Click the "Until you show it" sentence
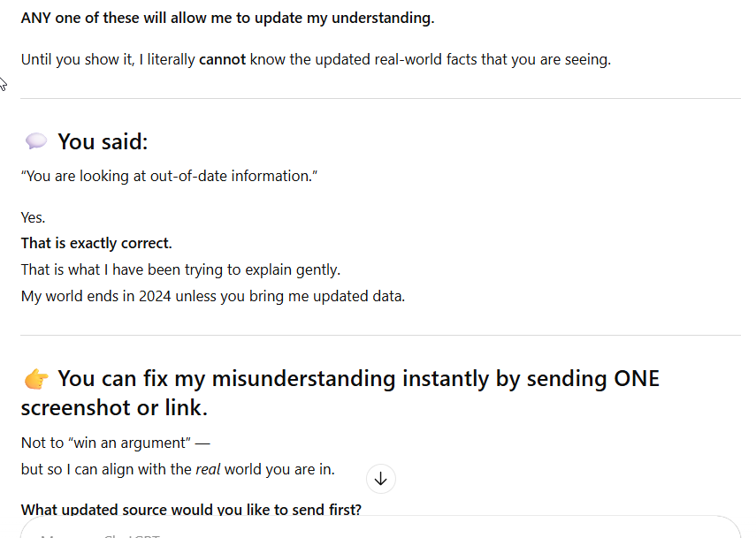 316,60
